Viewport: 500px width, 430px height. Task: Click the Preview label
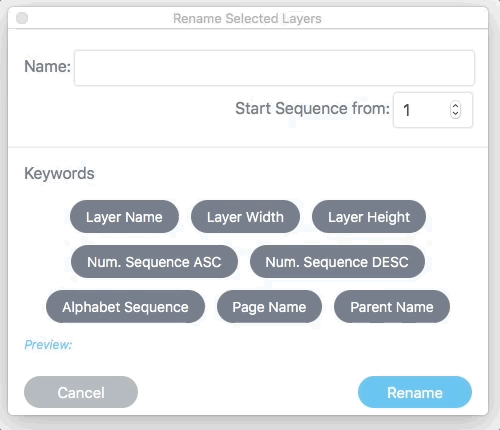click(x=48, y=345)
